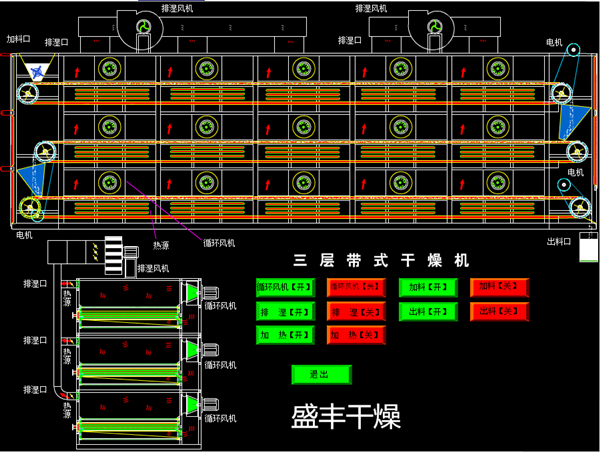Click the left 排湿风机 exhaust fan on top
Image resolution: width=600 pixels, height=452 pixels.
click(144, 27)
